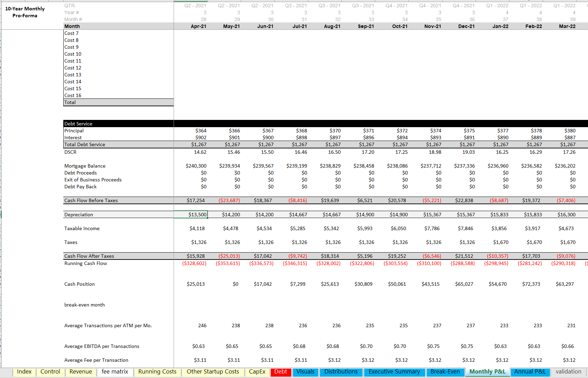Image resolution: width=588 pixels, height=378 pixels.
Task: Open the Distributions sheet tab
Action: tap(341, 372)
